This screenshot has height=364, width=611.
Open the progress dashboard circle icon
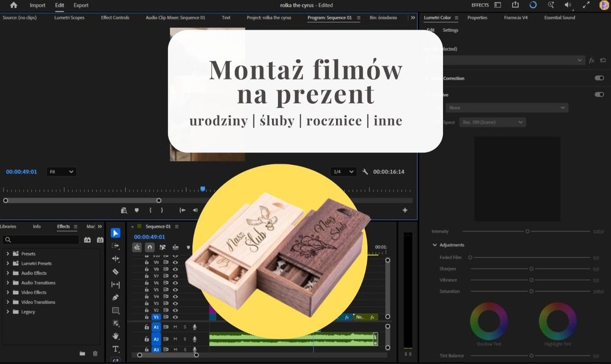click(533, 5)
